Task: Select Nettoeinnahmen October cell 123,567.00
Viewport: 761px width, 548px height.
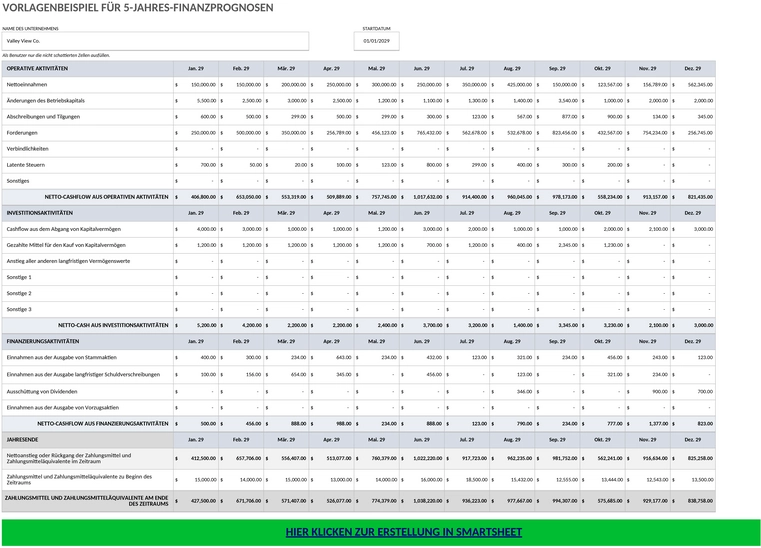Action: point(602,84)
